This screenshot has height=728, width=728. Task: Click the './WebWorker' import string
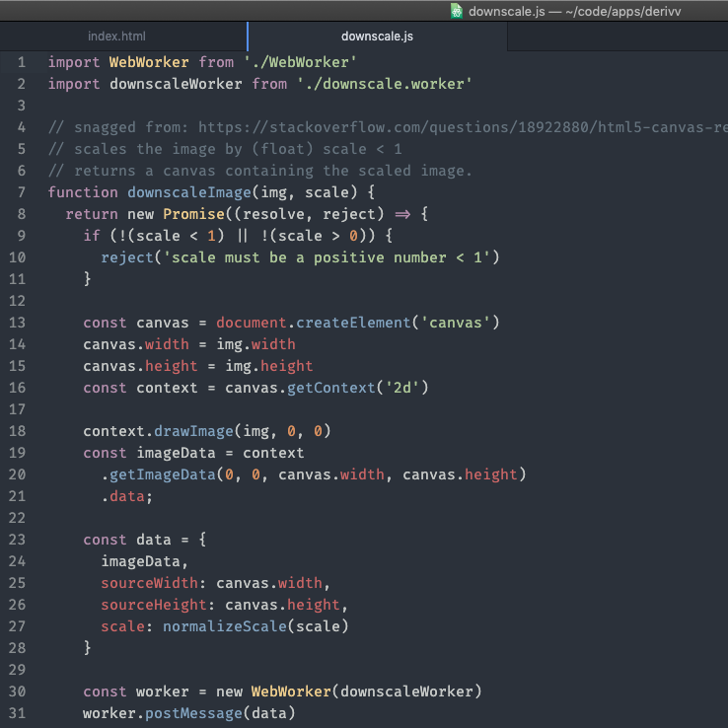point(301,62)
